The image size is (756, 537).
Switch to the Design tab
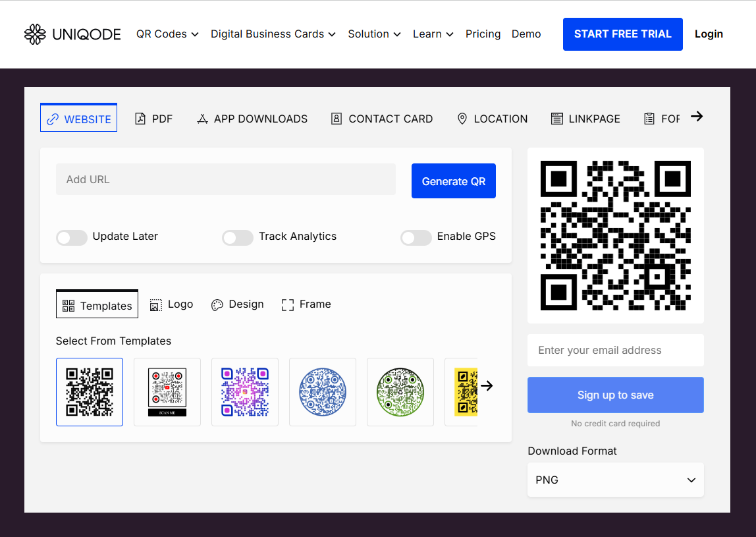(237, 304)
